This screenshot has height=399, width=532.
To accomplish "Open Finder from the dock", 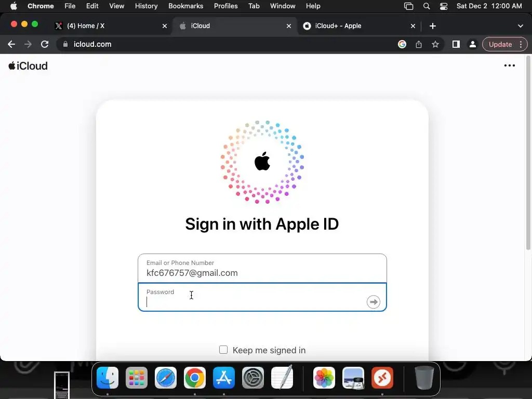I will pos(108,378).
